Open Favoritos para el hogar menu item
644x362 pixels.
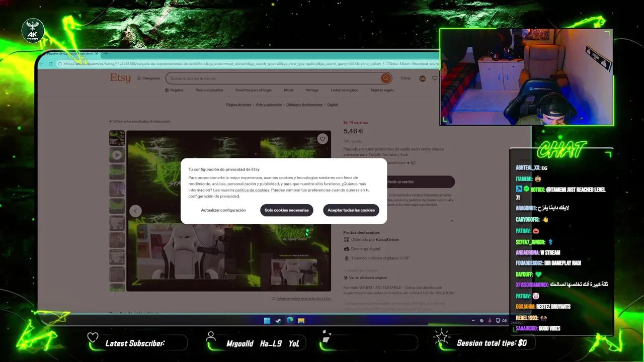(254, 90)
